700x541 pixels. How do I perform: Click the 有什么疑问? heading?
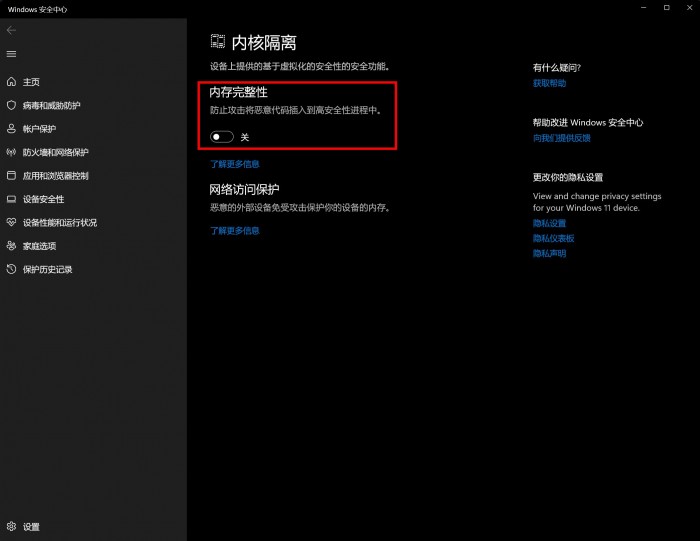coord(557,68)
